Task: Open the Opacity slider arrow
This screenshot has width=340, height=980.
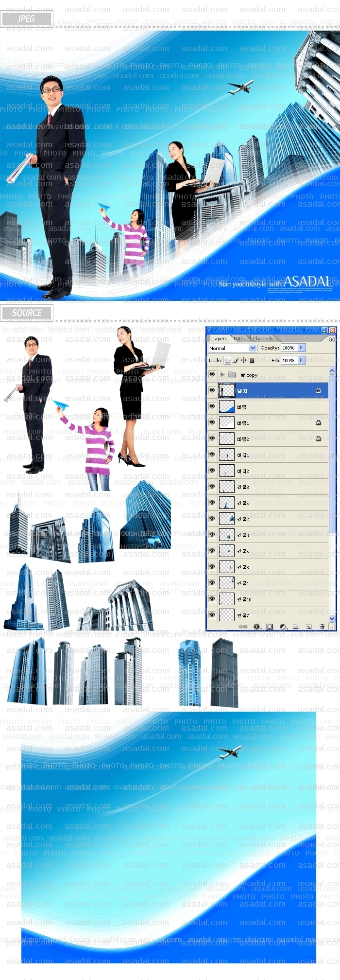Action: [x=301, y=348]
